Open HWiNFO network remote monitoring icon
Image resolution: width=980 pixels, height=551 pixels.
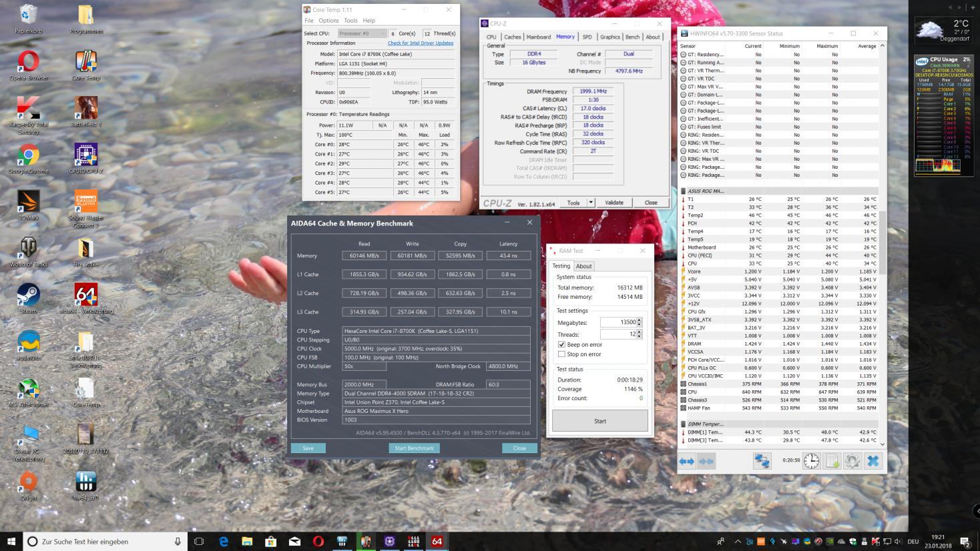point(762,461)
